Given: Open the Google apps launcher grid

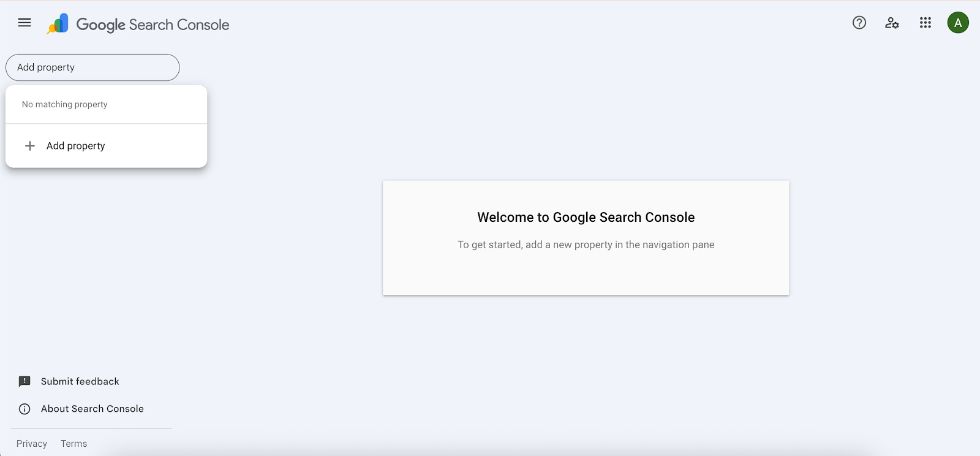Looking at the screenshot, I should click(925, 23).
